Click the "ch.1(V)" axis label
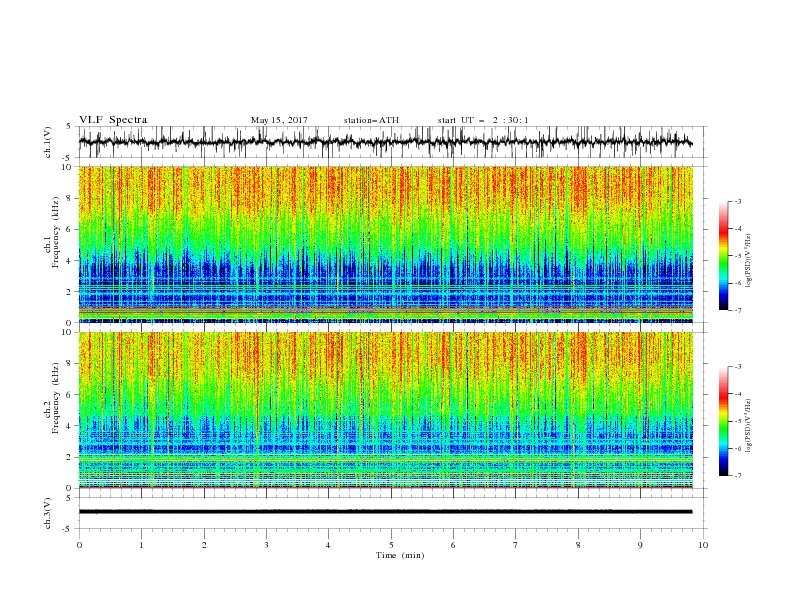792x612 pixels. coord(48,142)
